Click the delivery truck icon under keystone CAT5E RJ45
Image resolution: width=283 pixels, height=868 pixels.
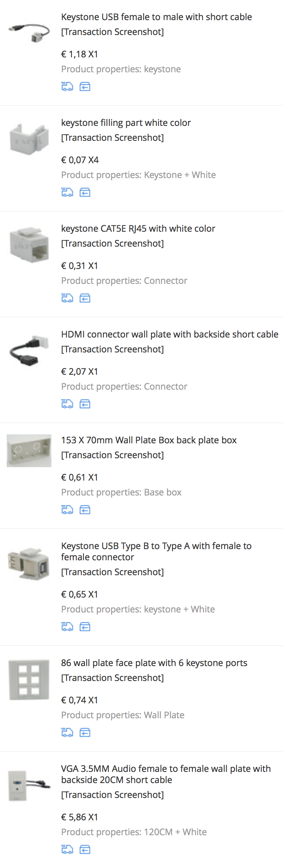(67, 298)
